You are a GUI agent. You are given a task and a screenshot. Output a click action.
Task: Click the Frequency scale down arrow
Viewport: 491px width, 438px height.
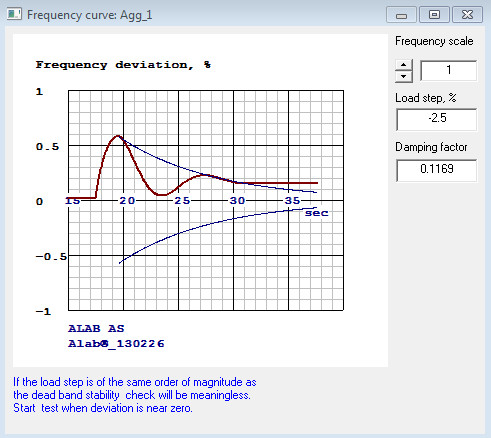404,77
